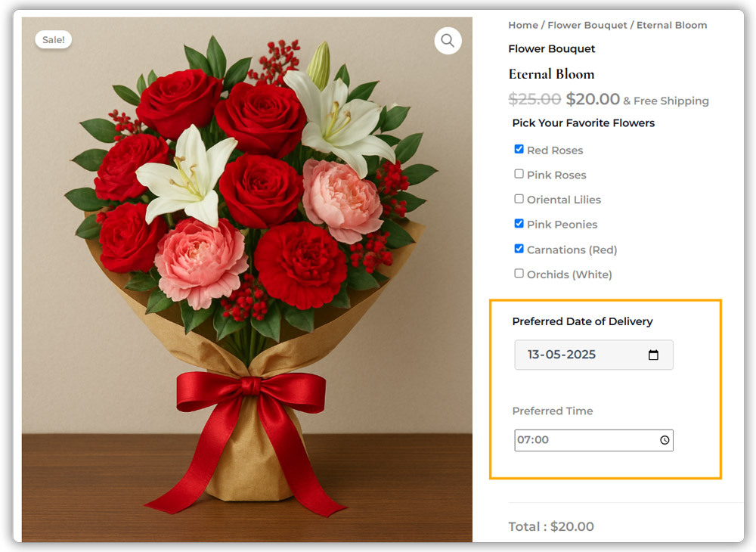The height and width of the screenshot is (552, 756).
Task: Click the Total : $20.00 text
Action: (x=550, y=526)
